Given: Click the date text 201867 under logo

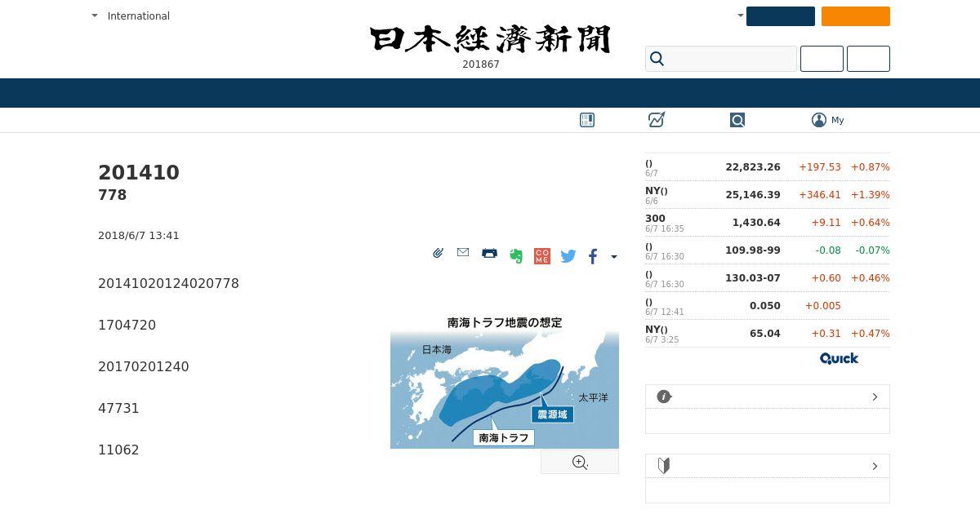Looking at the screenshot, I should point(481,64).
